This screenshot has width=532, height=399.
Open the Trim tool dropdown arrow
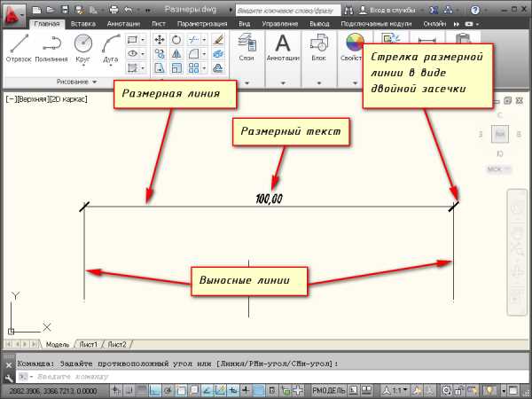pos(204,40)
